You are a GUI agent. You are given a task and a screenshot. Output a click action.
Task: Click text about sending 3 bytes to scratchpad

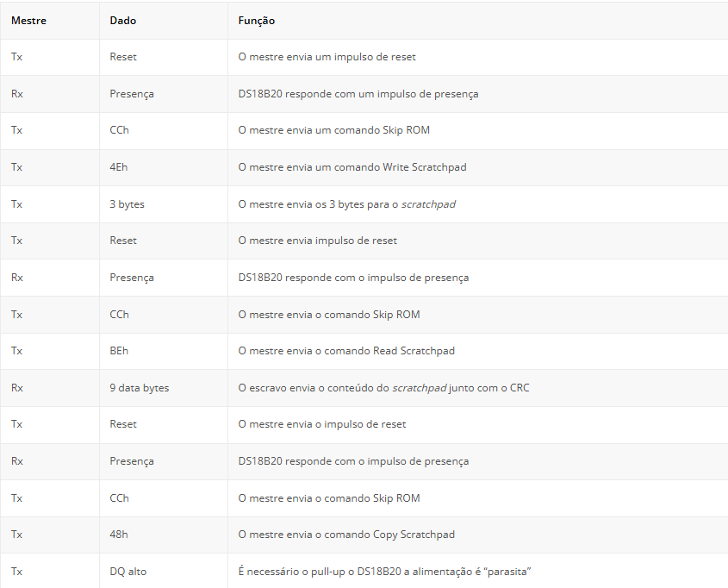(x=346, y=204)
